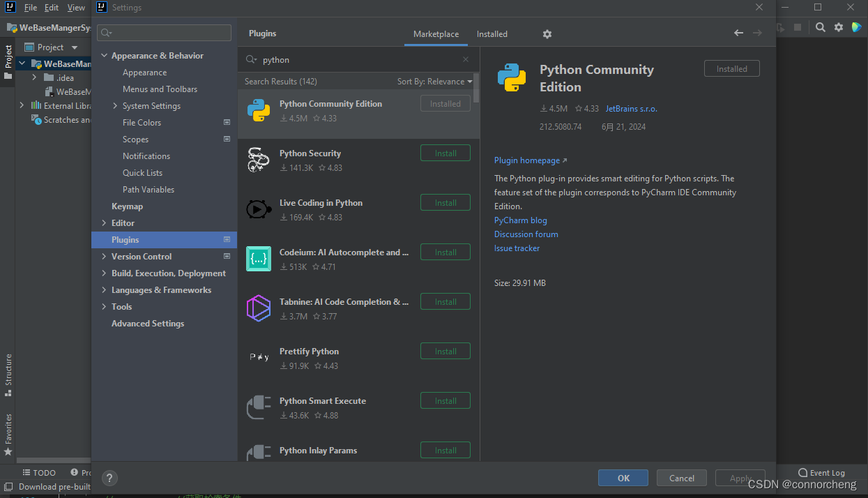The image size is (868, 498).
Task: Switch to the Marketplace tab
Action: (436, 34)
